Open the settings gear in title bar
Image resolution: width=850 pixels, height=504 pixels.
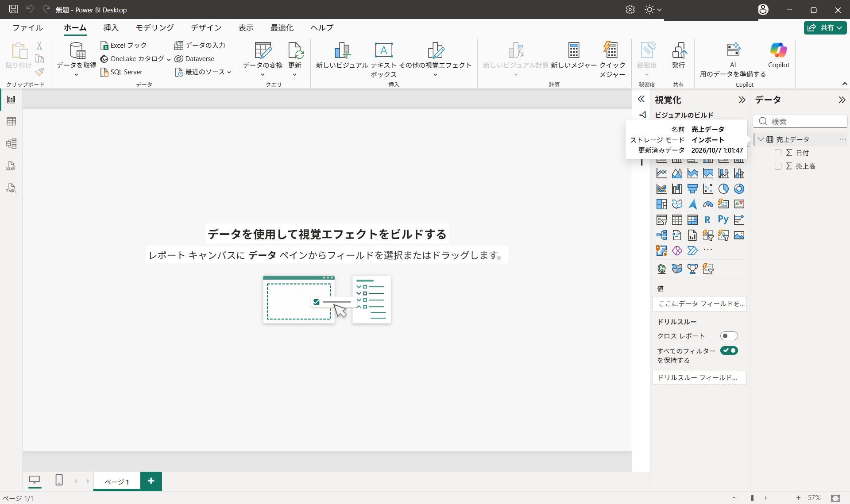pos(630,10)
